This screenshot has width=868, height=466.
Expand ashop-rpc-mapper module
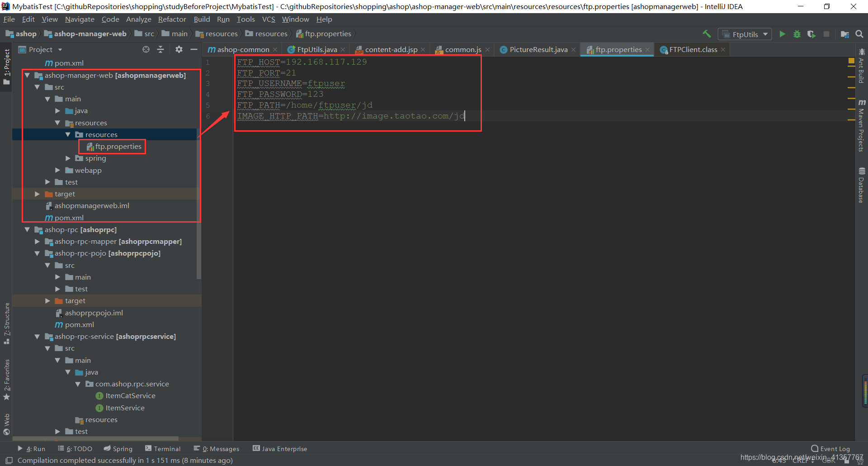click(x=37, y=241)
